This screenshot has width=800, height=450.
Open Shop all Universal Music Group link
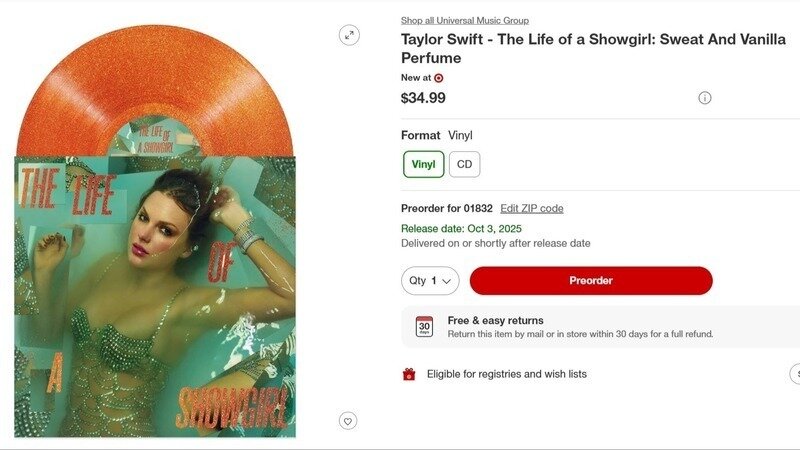click(x=465, y=20)
